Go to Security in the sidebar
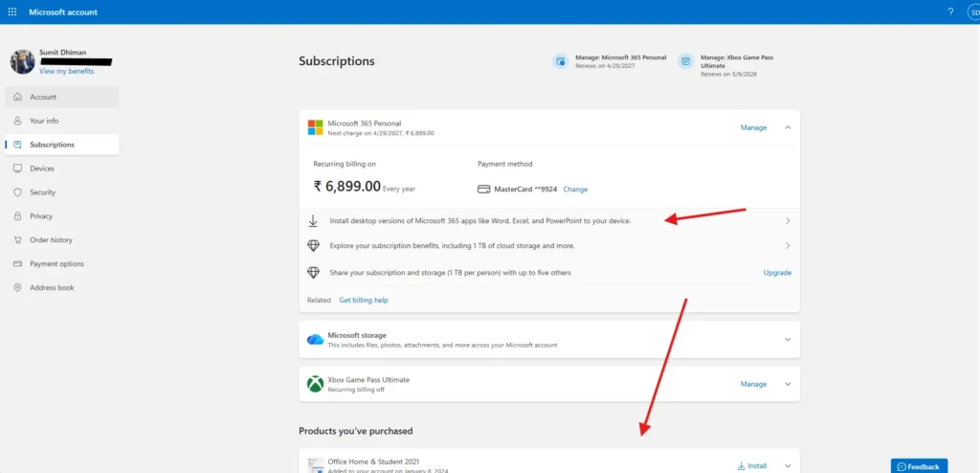 pos(43,192)
